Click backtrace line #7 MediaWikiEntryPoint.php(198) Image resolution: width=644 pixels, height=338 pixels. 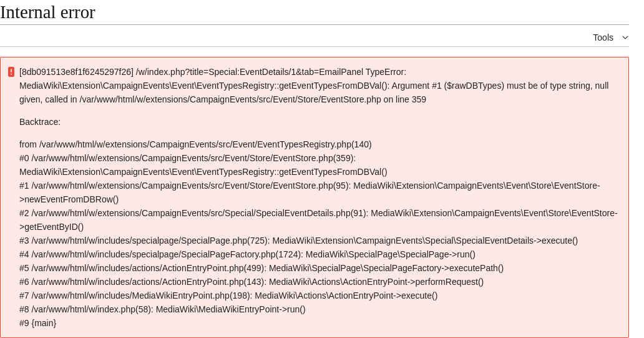point(228,296)
